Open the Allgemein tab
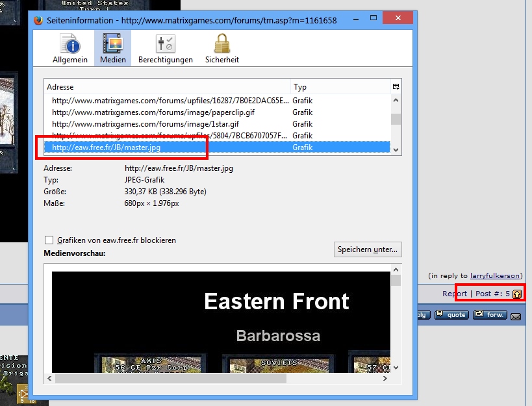This screenshot has height=406, width=532. tap(70, 48)
